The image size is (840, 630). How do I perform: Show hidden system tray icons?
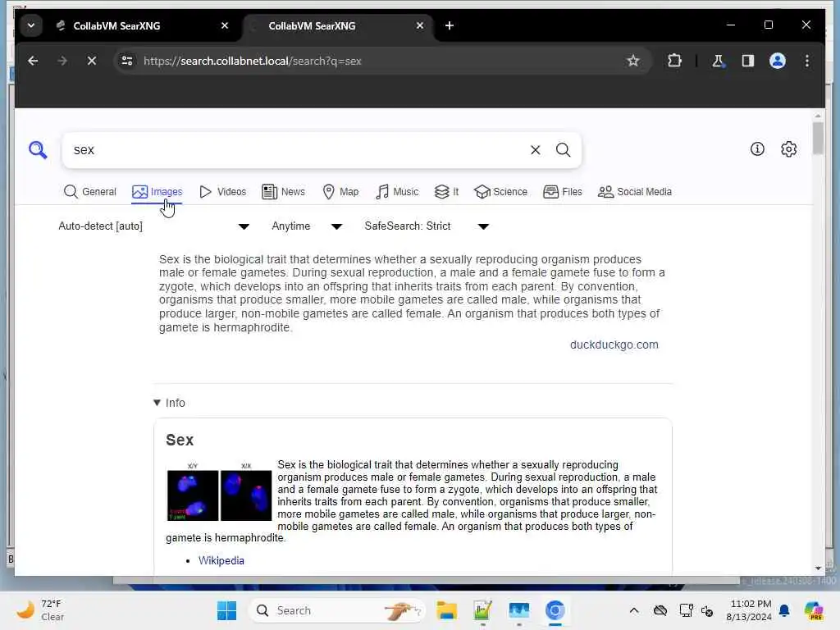tap(634, 610)
